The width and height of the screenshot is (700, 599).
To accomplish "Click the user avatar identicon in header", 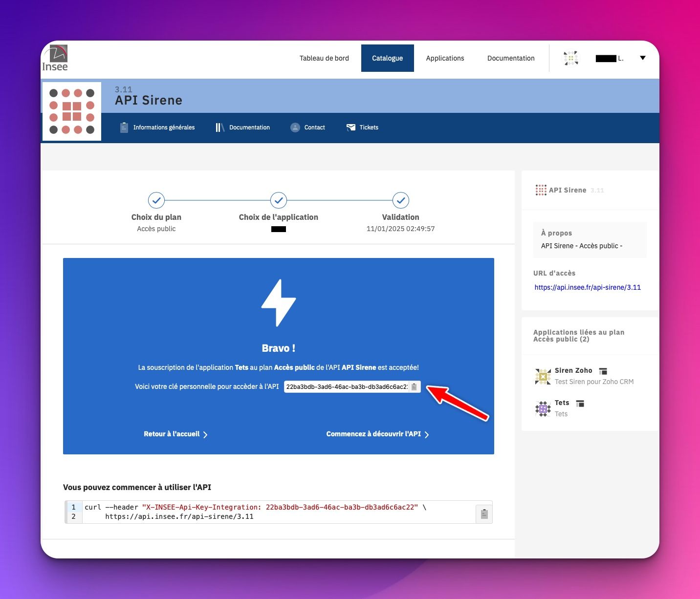I will [x=571, y=58].
